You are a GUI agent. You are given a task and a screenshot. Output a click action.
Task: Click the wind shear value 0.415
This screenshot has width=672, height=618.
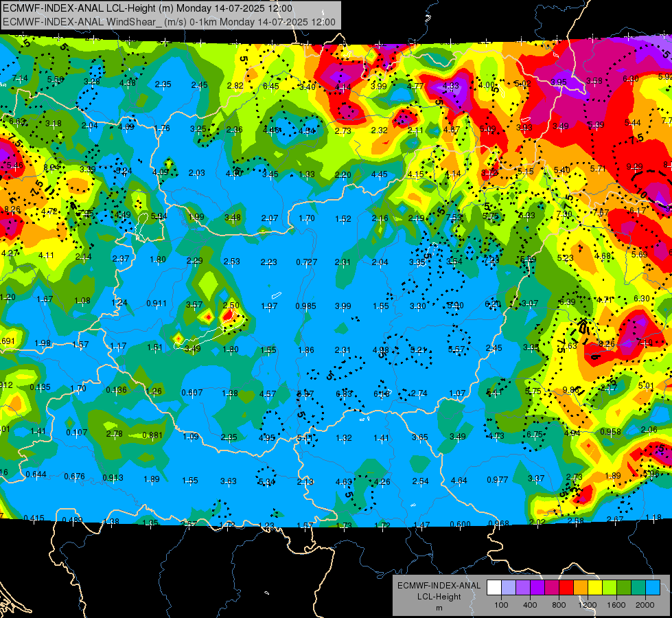(x=34, y=518)
